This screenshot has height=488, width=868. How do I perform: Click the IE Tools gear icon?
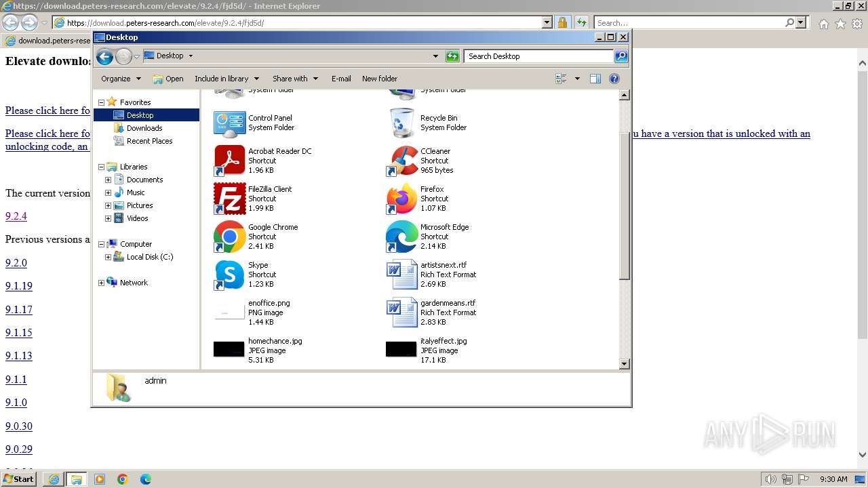coord(857,24)
